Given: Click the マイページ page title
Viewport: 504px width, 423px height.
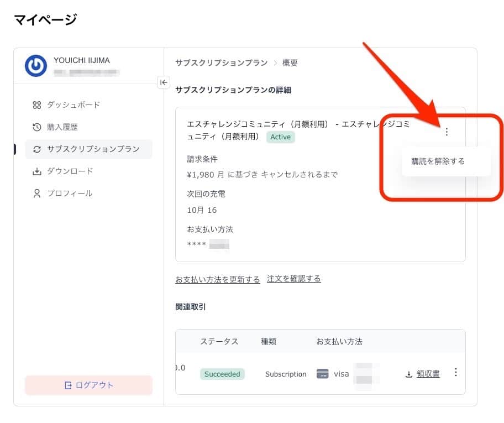Looking at the screenshot, I should point(46,19).
